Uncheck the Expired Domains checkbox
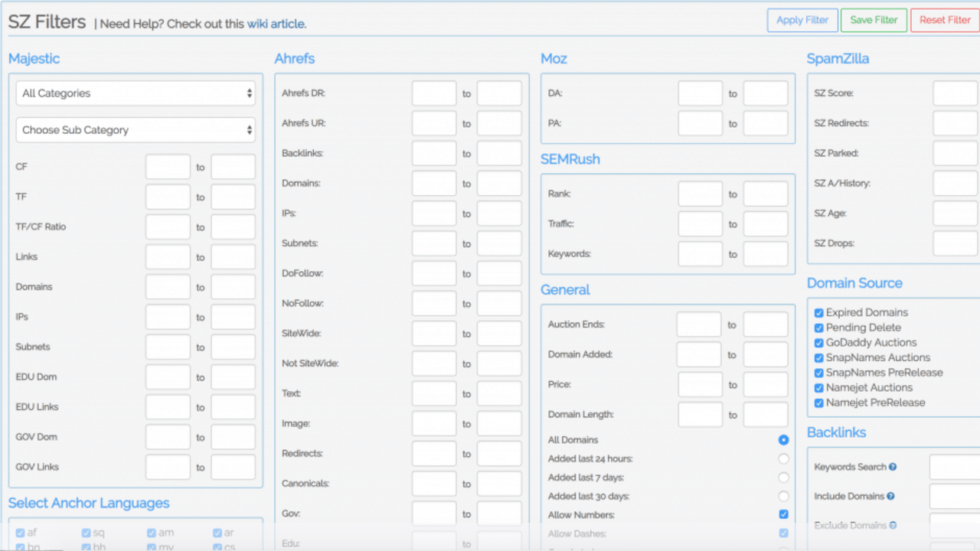This screenshot has height=551, width=980. [x=819, y=313]
